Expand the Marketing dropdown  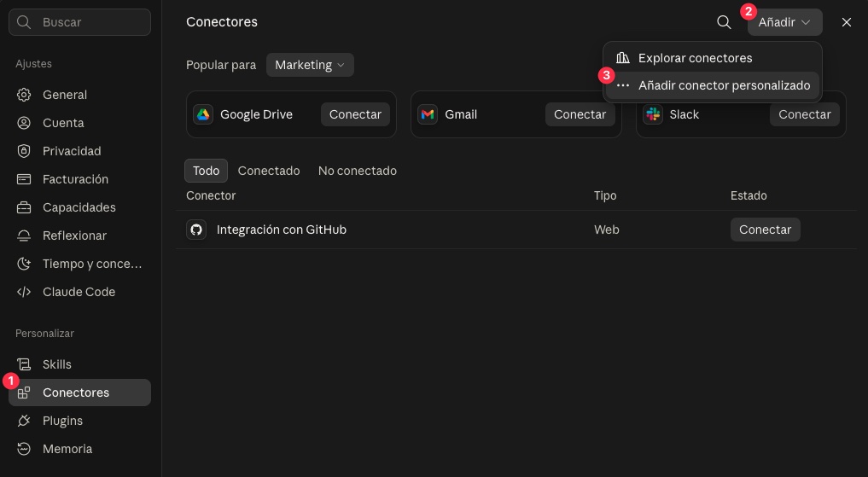pos(310,65)
